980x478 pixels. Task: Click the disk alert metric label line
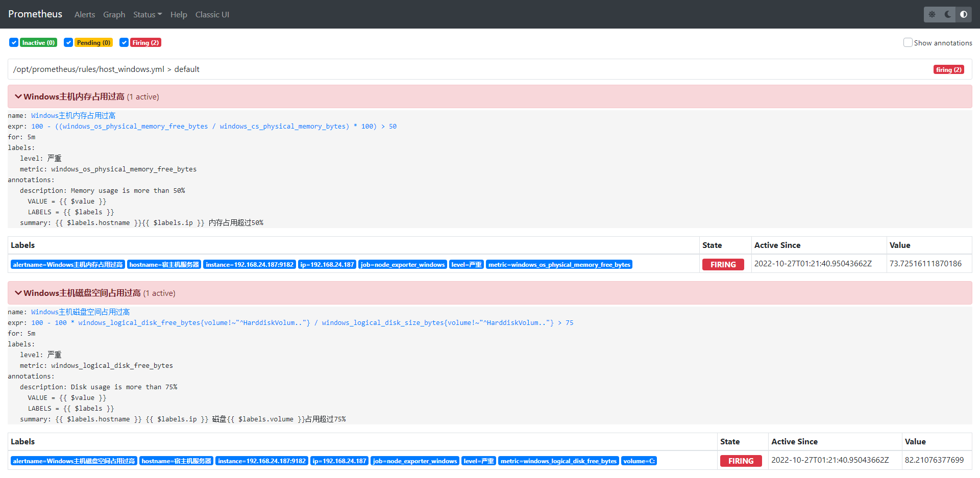[x=96, y=366]
